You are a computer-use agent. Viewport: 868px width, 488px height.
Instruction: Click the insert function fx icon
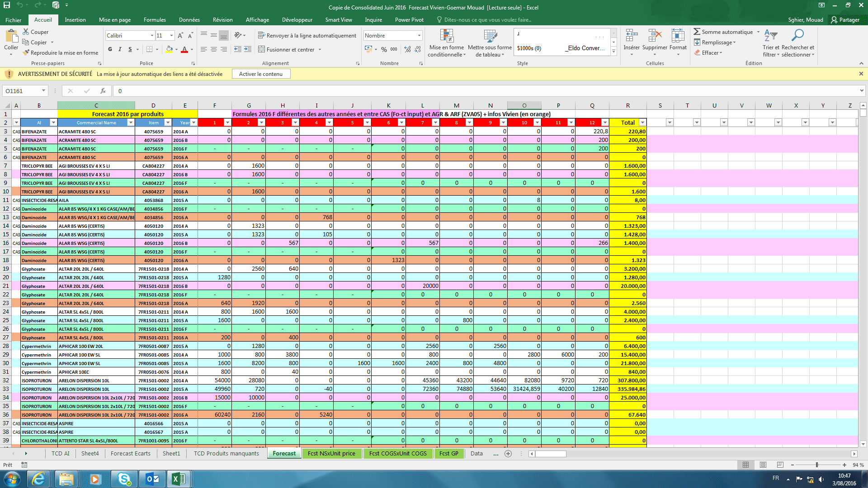[x=103, y=91]
